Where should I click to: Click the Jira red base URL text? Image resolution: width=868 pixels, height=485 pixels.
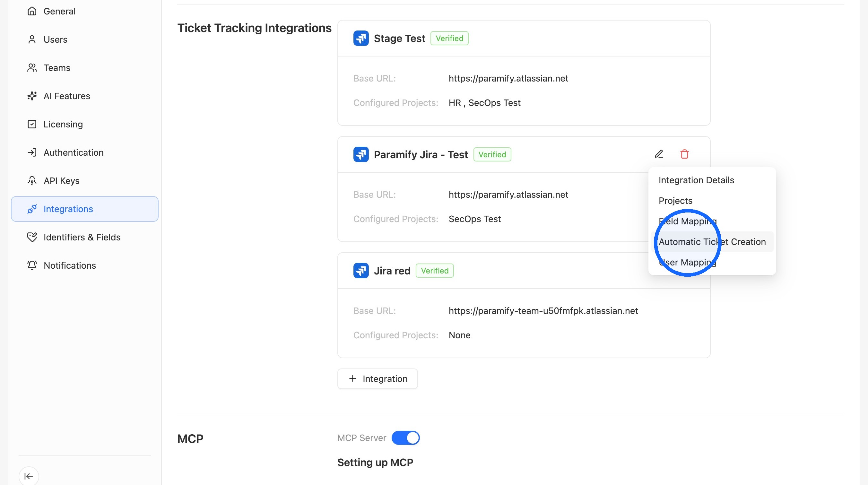click(543, 311)
